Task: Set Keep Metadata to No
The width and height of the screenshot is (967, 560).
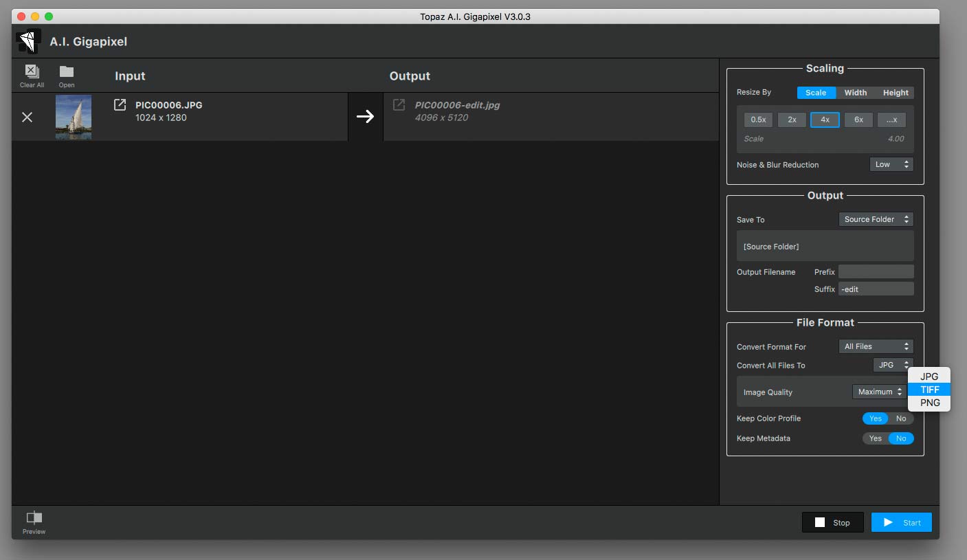Action: pos(901,438)
